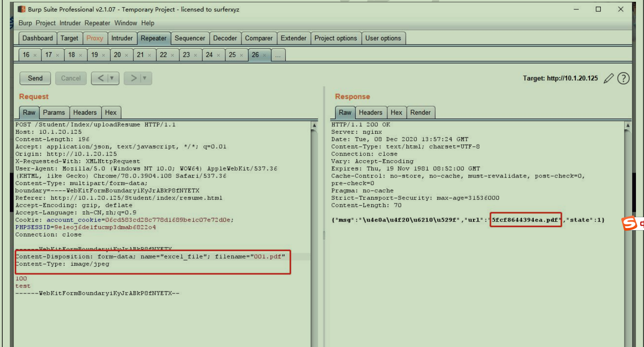Switch to the Sequencer tab
The width and height of the screenshot is (644, 347).
coord(190,38)
